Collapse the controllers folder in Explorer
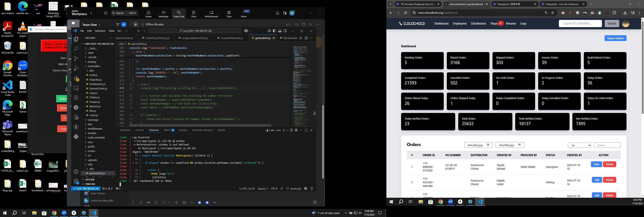This screenshot has width=644, height=217. click(x=94, y=67)
